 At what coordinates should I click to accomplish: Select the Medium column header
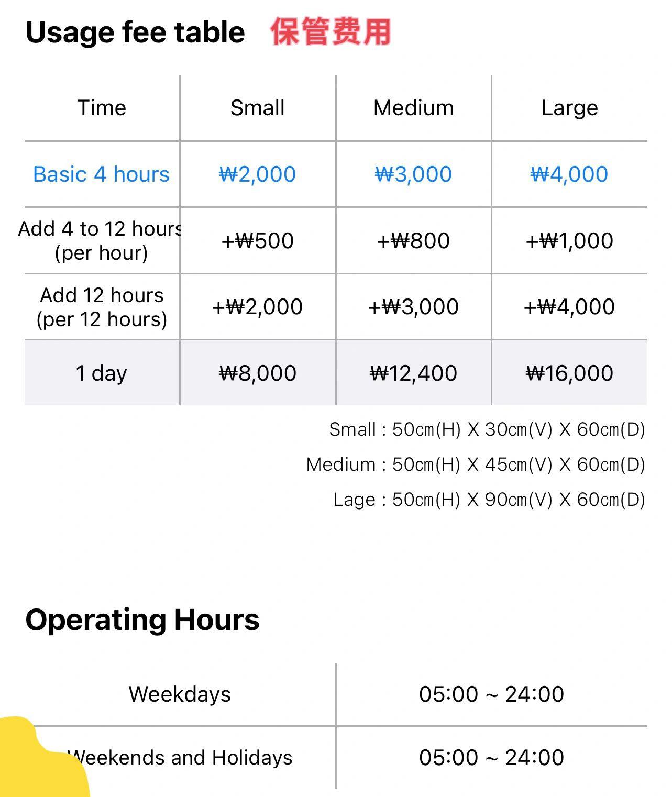pyautogui.click(x=413, y=108)
